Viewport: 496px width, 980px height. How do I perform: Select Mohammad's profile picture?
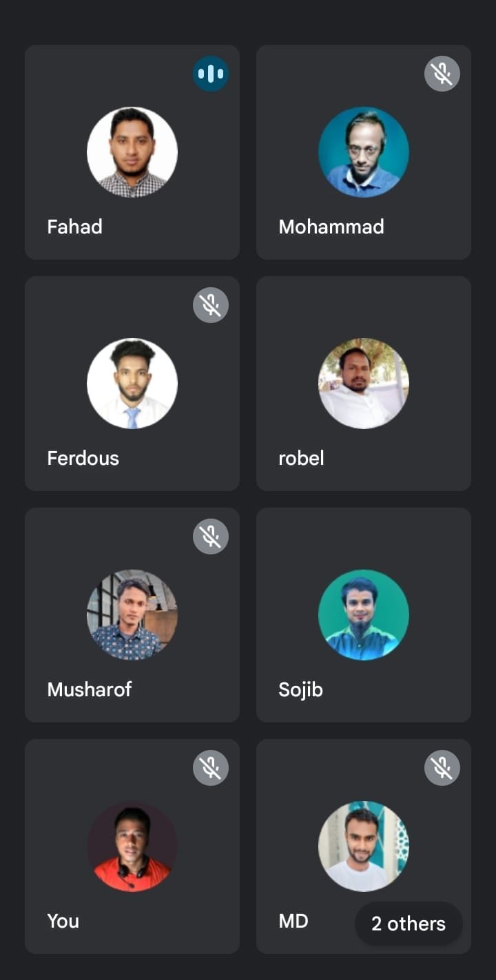click(x=364, y=152)
